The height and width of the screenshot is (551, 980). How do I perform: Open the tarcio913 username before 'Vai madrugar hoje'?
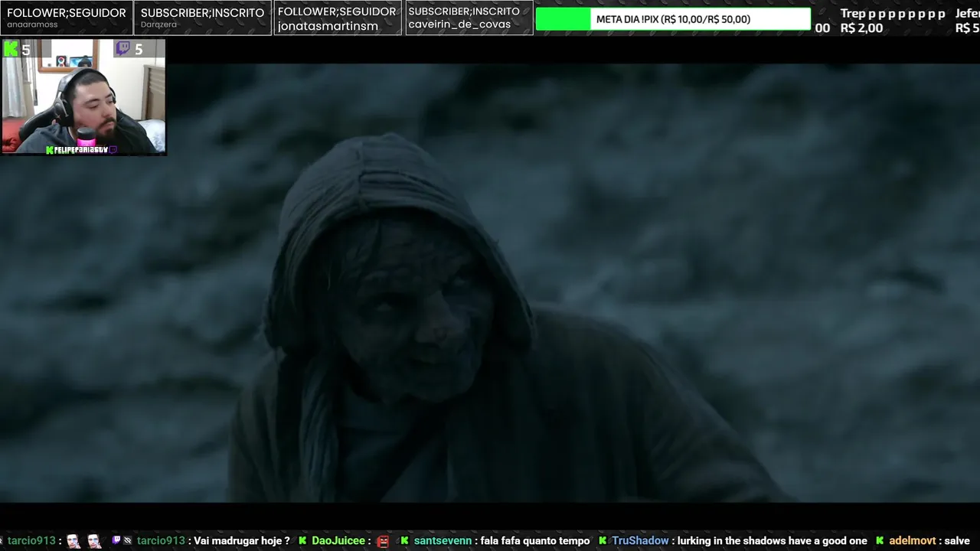coord(161,541)
